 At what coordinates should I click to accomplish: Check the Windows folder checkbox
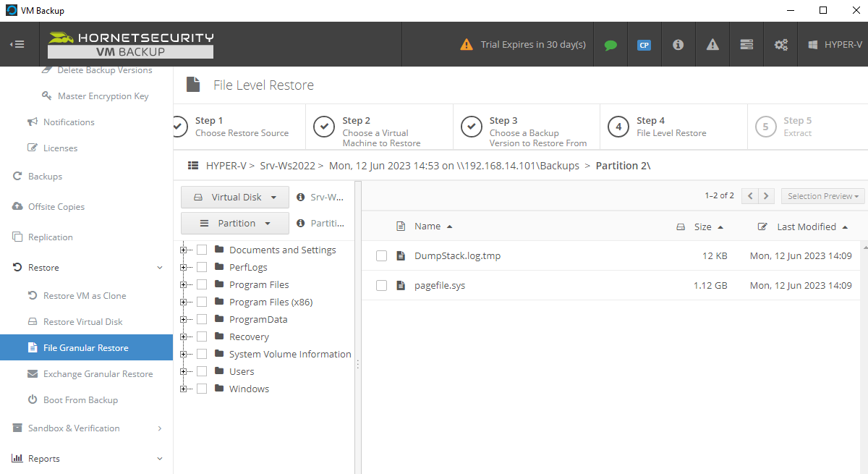tap(202, 389)
